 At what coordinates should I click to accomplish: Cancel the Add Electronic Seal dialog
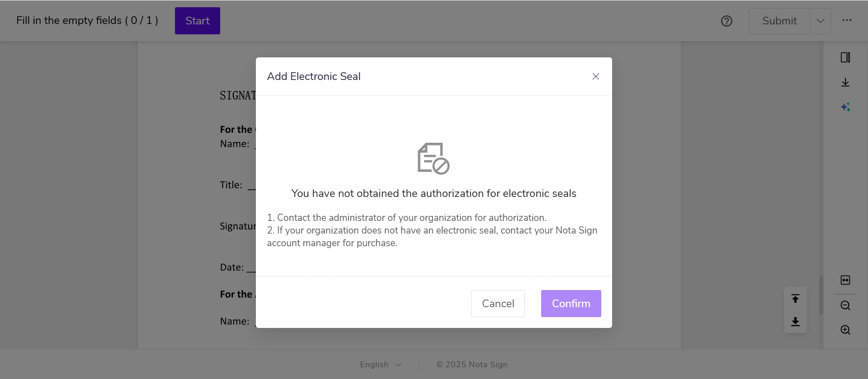498,304
